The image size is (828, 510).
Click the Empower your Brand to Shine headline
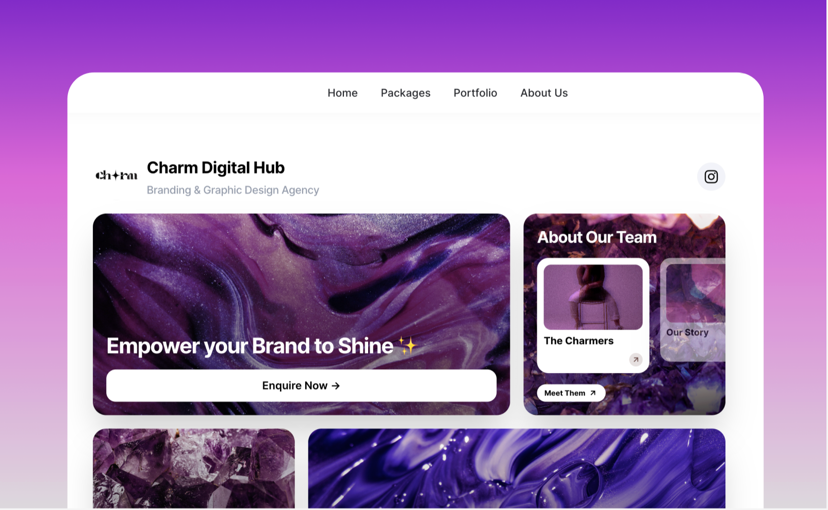click(x=250, y=346)
